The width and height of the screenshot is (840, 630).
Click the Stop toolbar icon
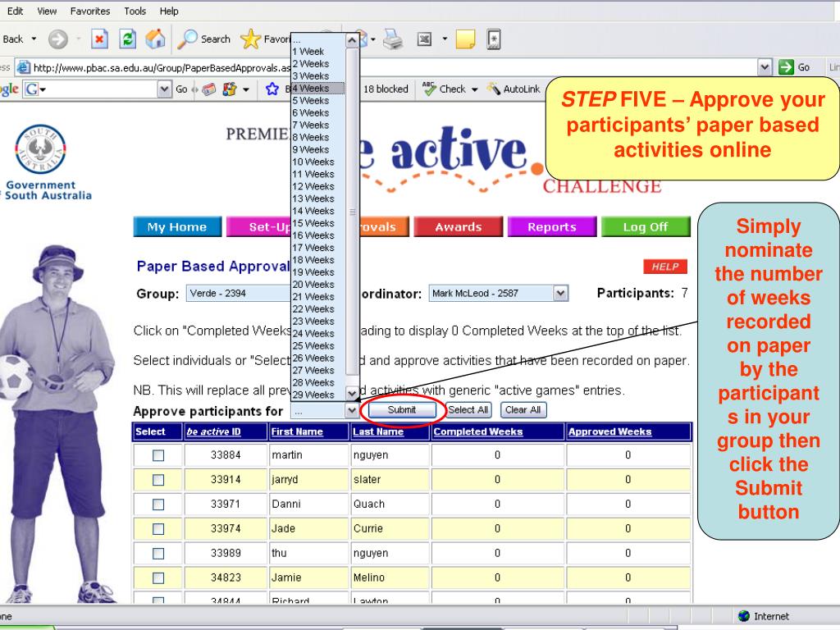point(99,39)
